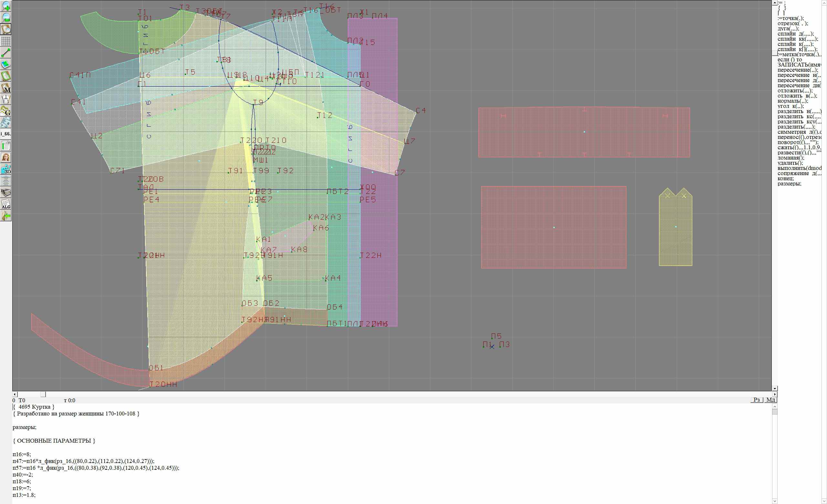Screen dimensions: 827x504
Task: Click canvas vertical scrollbar down arrow
Action: coord(775,388)
